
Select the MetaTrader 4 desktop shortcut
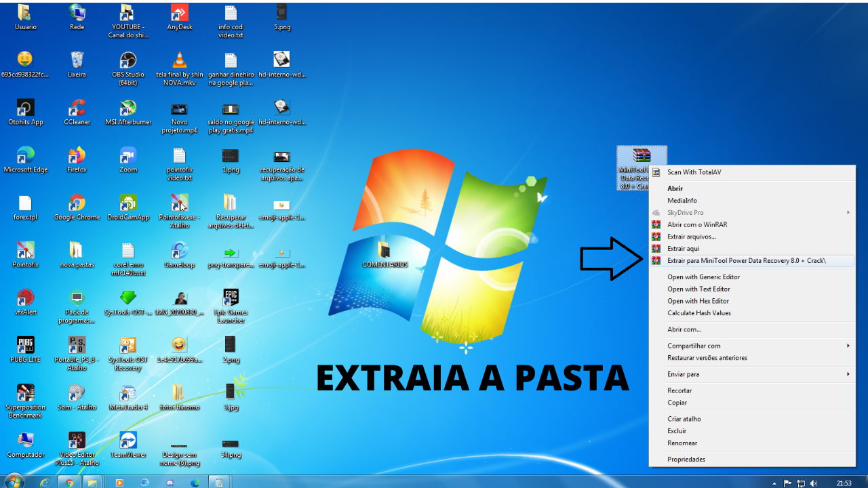click(x=128, y=397)
